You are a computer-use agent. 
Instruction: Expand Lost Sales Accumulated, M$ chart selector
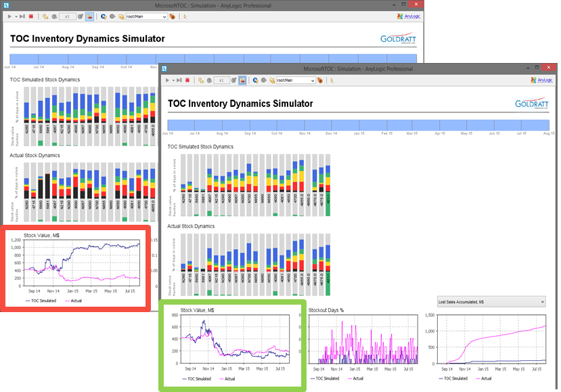[491, 302]
